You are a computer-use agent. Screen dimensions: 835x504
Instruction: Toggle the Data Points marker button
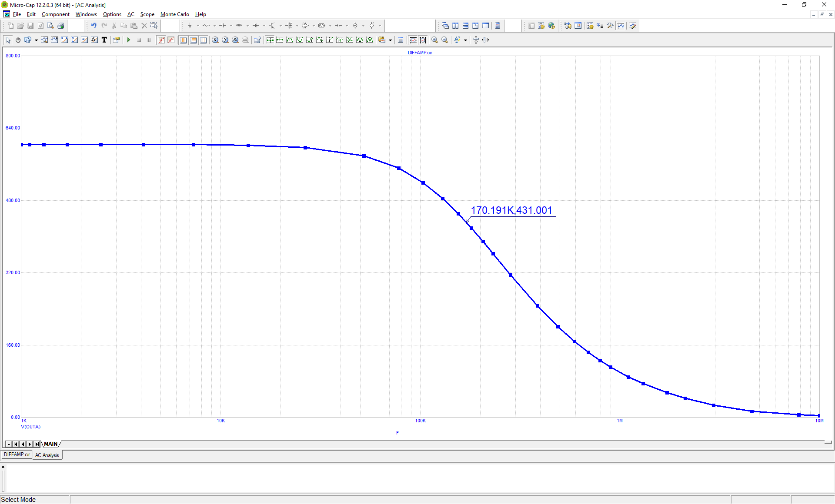[161, 40]
